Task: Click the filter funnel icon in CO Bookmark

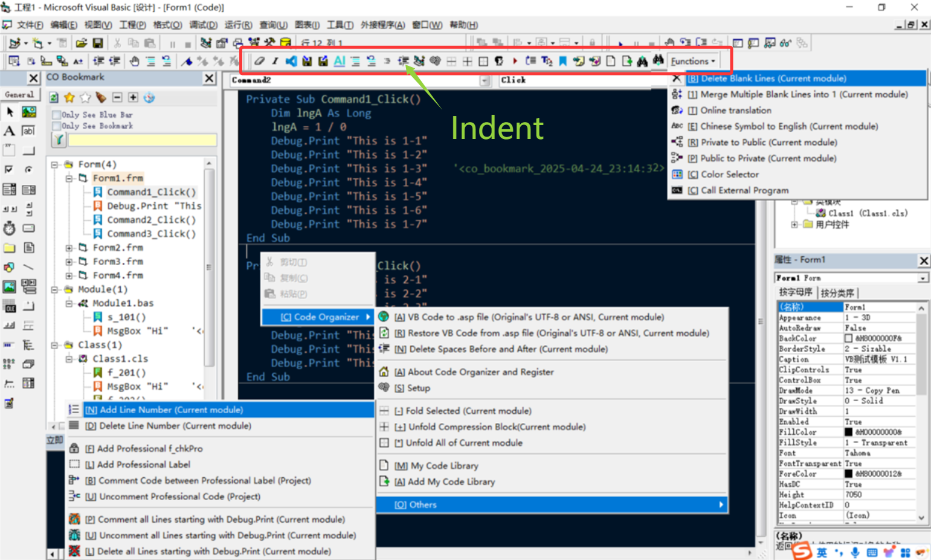Action: 59,140
